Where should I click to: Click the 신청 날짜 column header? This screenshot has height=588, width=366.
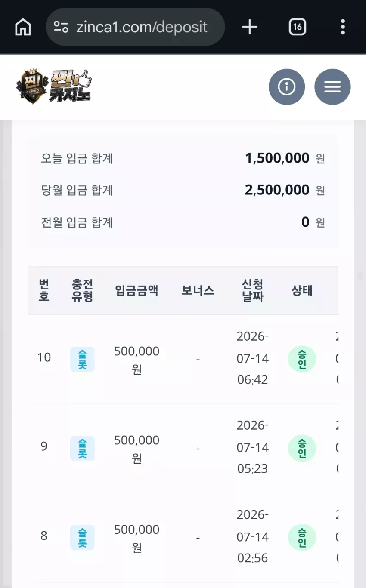coord(253,290)
